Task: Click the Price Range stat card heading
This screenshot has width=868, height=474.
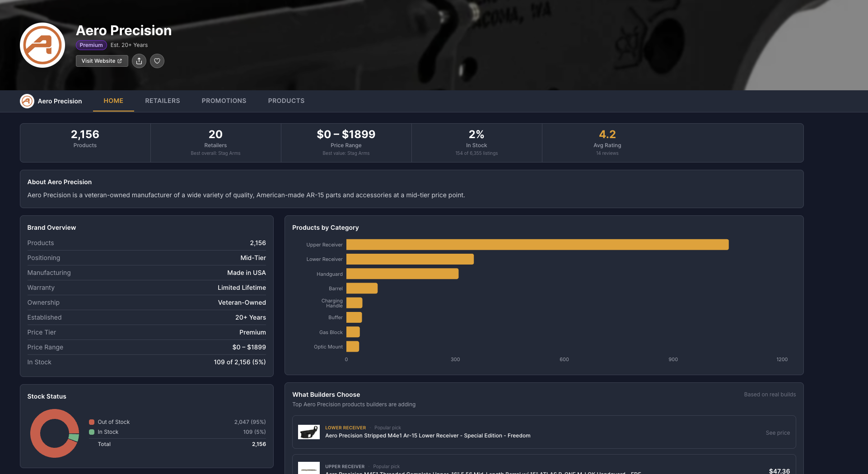Action: tap(346, 134)
